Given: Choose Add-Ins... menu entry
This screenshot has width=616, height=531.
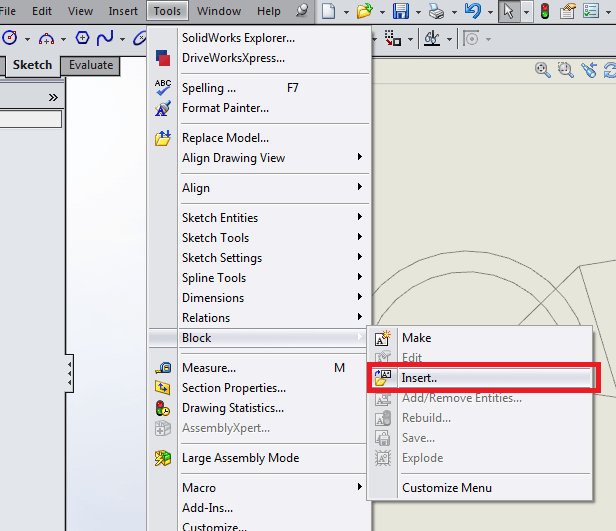Looking at the screenshot, I should tap(259, 508).
